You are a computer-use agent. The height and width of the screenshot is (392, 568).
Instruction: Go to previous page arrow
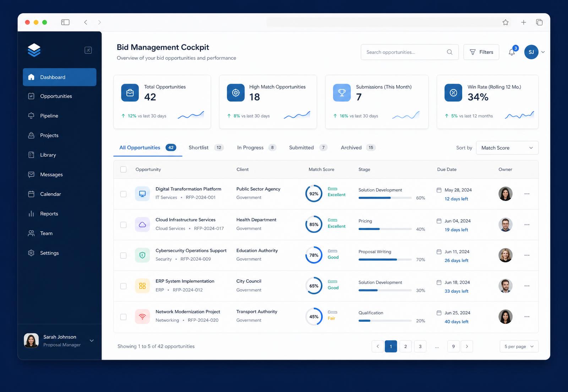(x=377, y=347)
